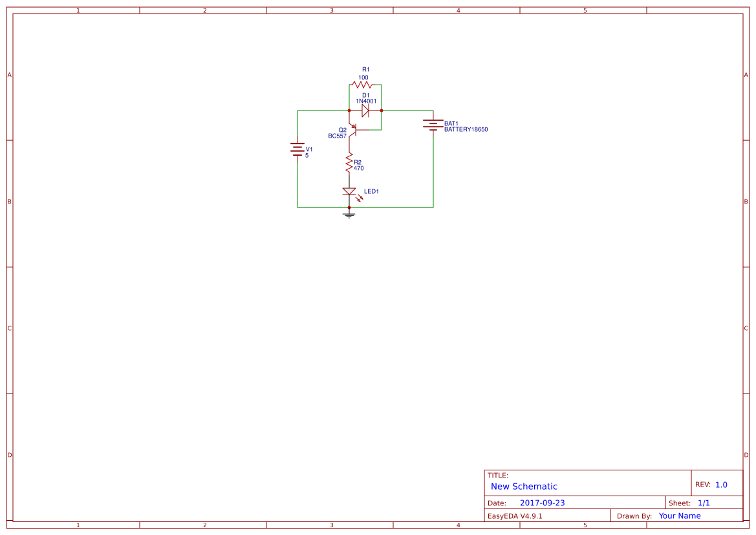
Task: Select the 1N4001 value label
Action: pyautogui.click(x=366, y=101)
